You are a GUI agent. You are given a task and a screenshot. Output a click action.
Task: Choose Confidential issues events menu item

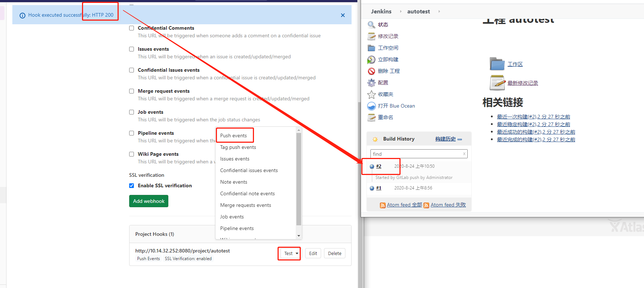click(x=249, y=170)
